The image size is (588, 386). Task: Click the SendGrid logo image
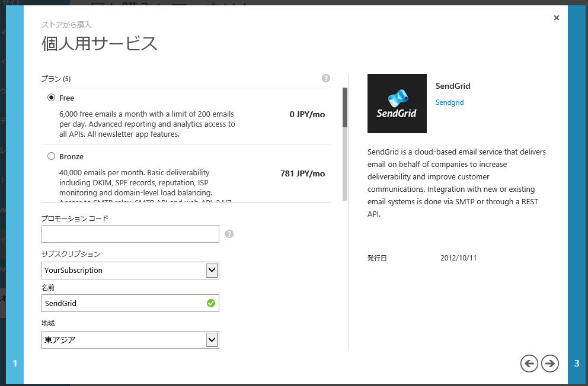(x=397, y=104)
